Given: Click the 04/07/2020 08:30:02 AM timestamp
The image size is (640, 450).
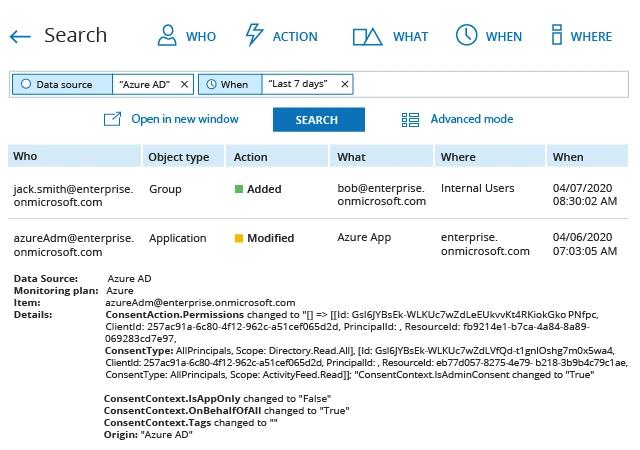Looking at the screenshot, I should [585, 195].
